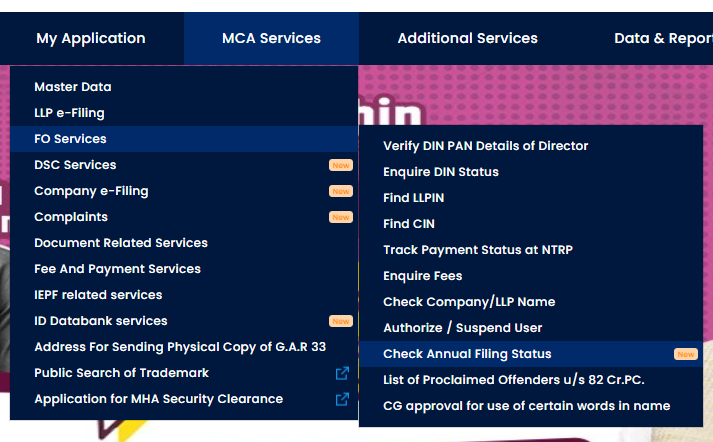Expand the FO Services submenu
This screenshot has width=713, height=442.
pos(184,139)
